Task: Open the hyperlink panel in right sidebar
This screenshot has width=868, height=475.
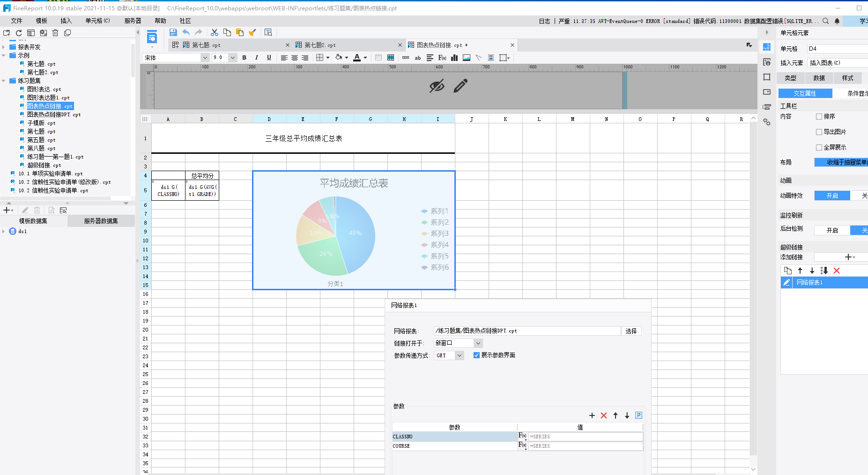Action: click(x=767, y=122)
